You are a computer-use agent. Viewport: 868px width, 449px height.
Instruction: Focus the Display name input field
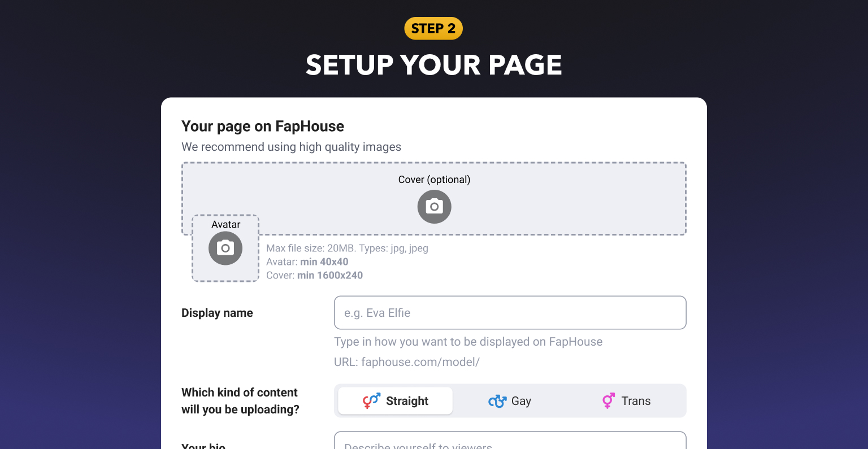(x=510, y=313)
